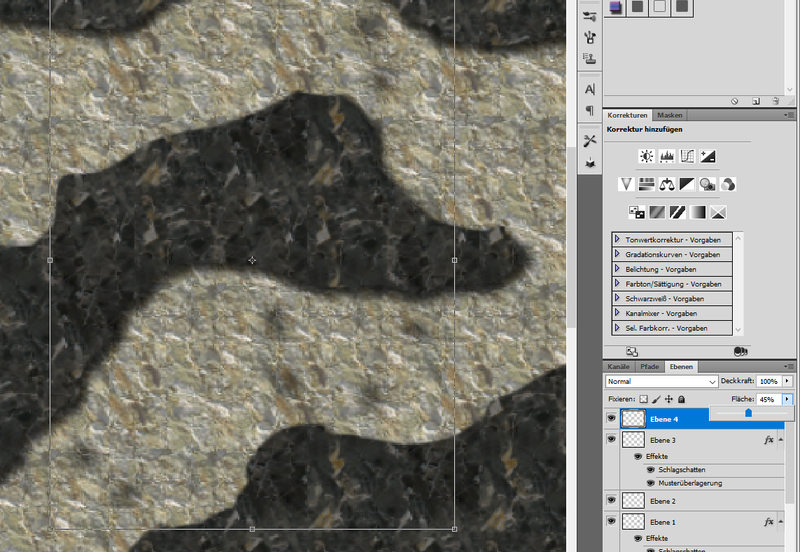This screenshot has width=800, height=552.
Task: Hide the Schlagschatten effect on Ebene 3
Action: pos(649,468)
